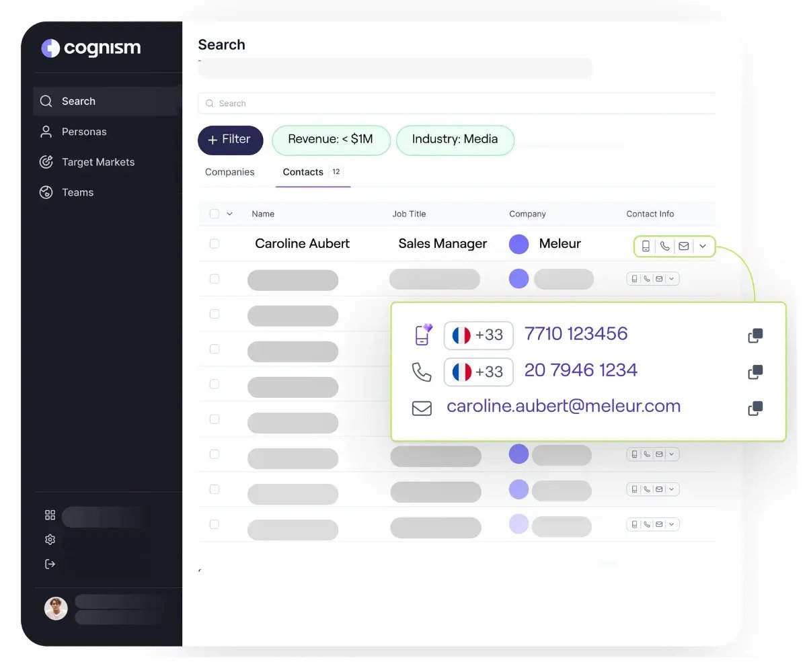Copy the mobile number 7710 123456

click(756, 335)
